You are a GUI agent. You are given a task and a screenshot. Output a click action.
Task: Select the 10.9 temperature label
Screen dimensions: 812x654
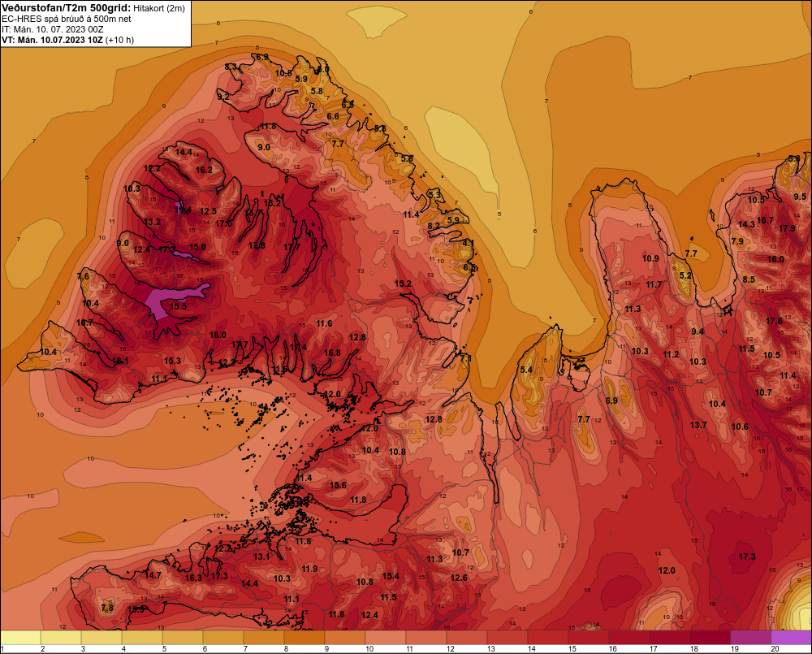click(650, 258)
